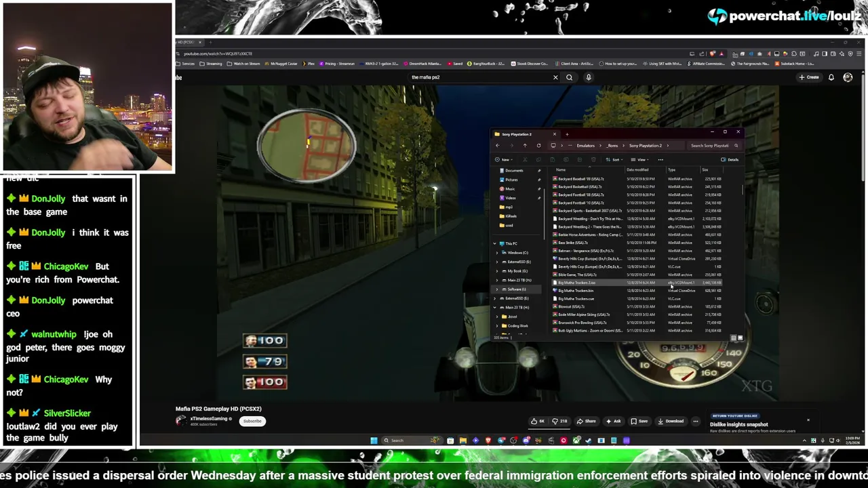Select Big Mutha Truckers.bin file

tap(575, 291)
